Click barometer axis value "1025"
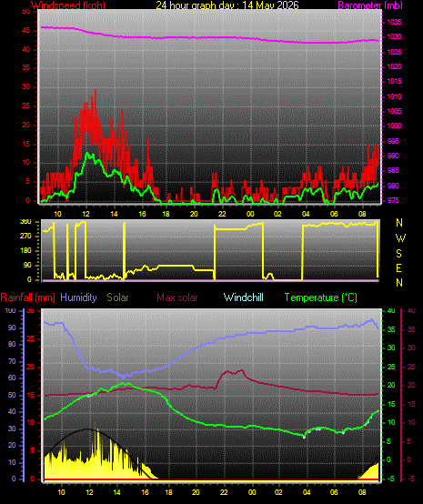The width and height of the screenshot is (423, 504). (394, 52)
